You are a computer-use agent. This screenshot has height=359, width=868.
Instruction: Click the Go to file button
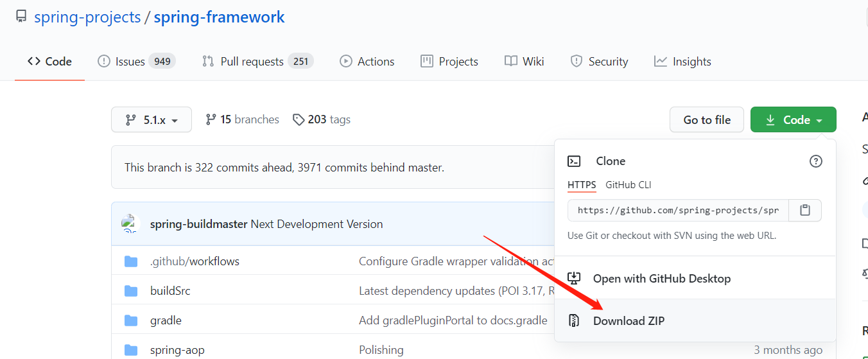tap(707, 119)
